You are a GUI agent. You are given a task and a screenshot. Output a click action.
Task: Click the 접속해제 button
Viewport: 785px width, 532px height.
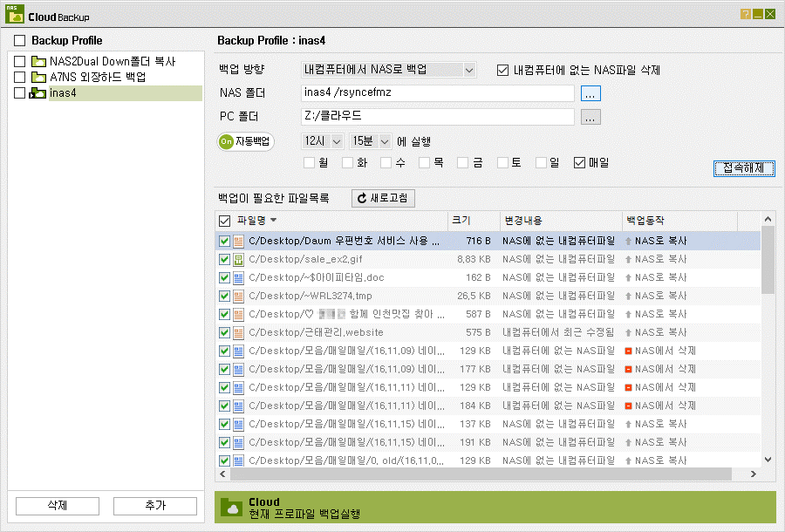(x=744, y=168)
